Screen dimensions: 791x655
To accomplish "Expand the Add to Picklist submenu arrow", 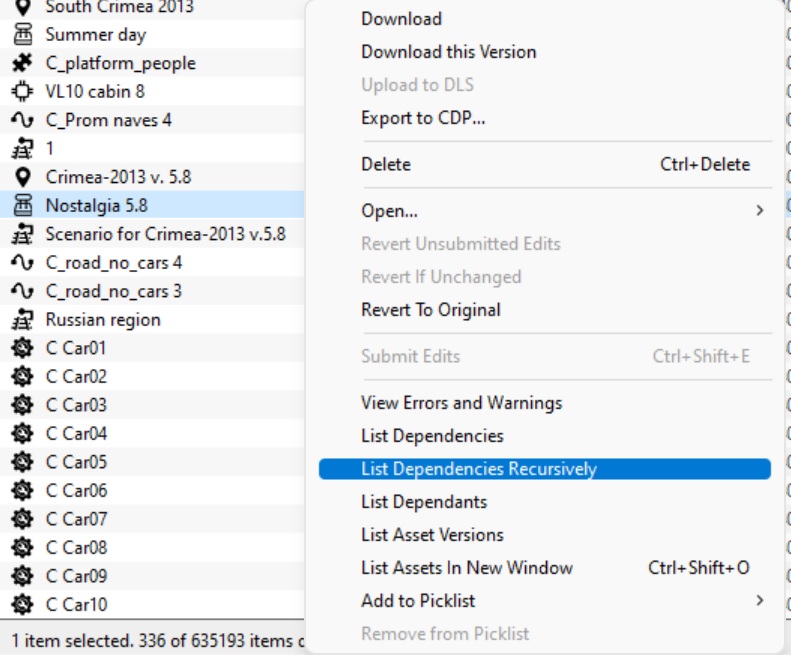I will tap(759, 601).
